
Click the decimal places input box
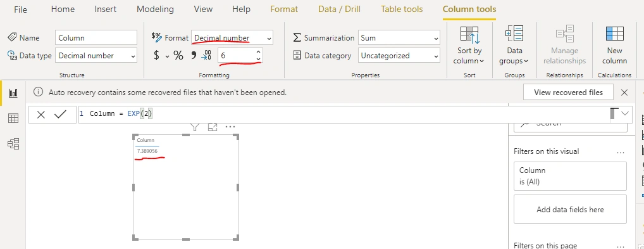(236, 56)
